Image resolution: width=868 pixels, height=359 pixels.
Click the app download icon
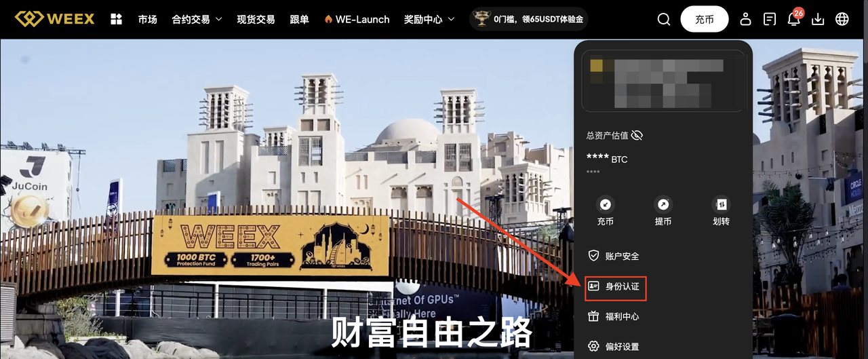tap(818, 19)
